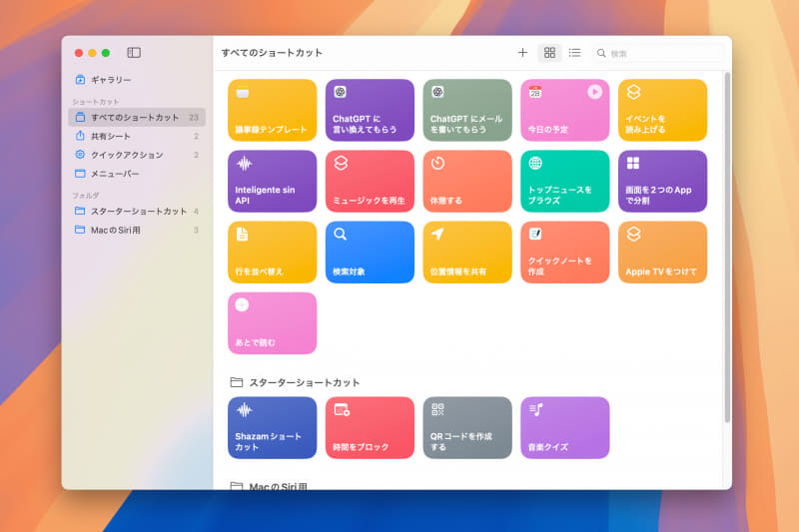Run the Apple TVをつけて shortcut

click(662, 252)
